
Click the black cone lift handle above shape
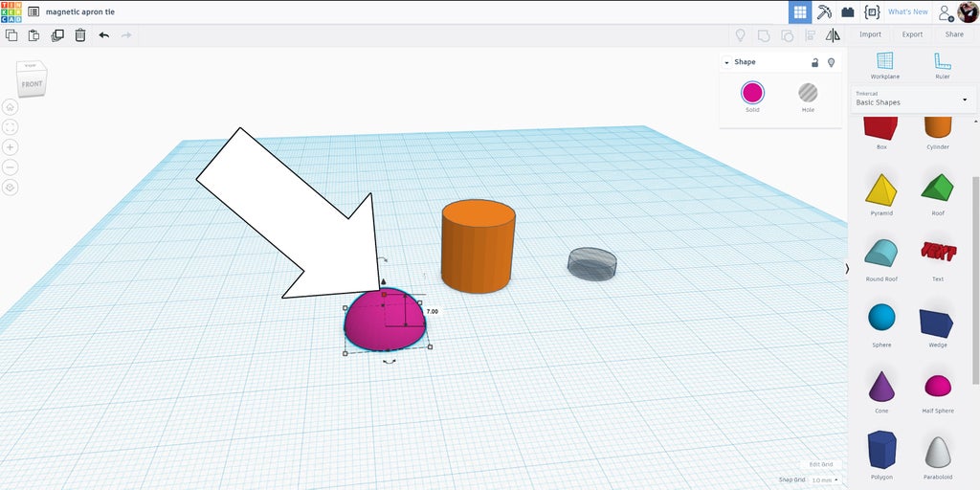tap(383, 282)
